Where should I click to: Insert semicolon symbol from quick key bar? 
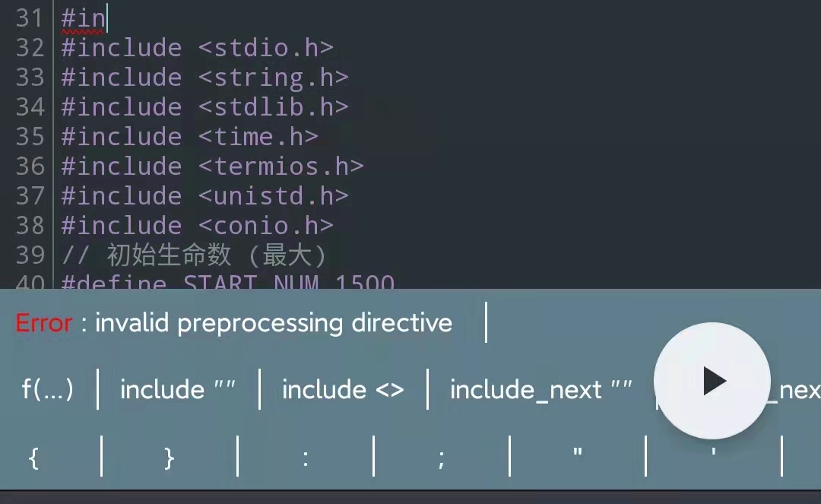click(442, 457)
